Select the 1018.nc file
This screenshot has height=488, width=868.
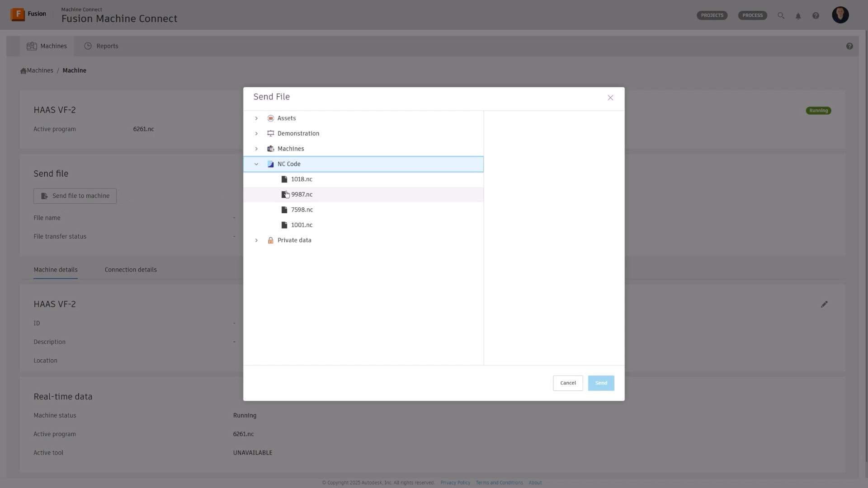click(363, 179)
